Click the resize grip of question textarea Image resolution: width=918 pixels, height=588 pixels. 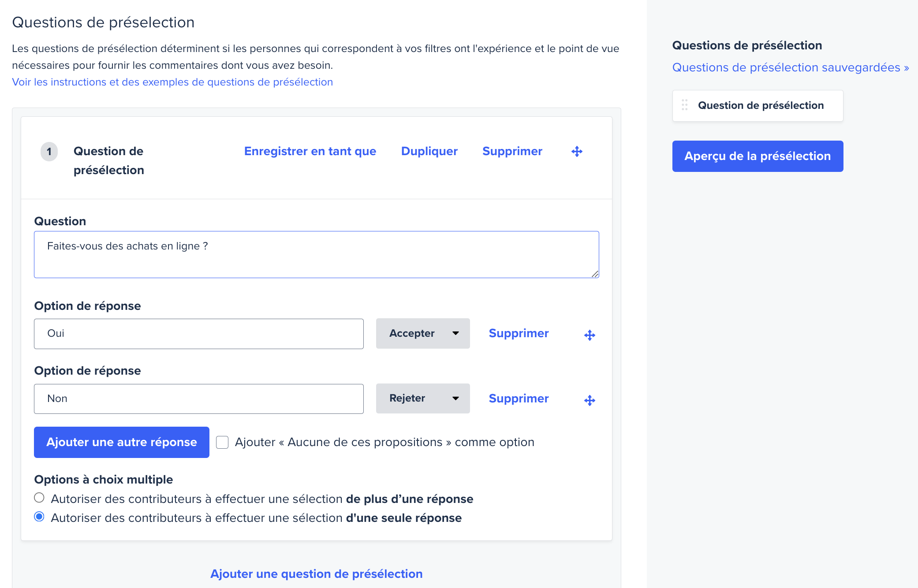pos(595,274)
